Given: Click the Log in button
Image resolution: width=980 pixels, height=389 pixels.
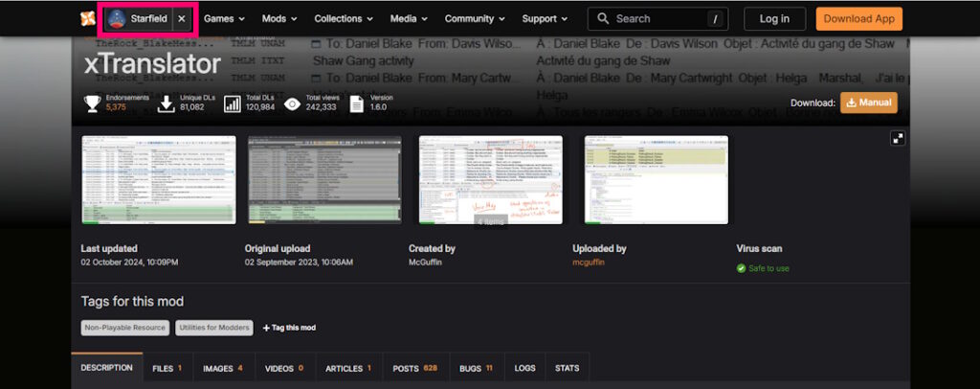Looking at the screenshot, I should pos(774,19).
